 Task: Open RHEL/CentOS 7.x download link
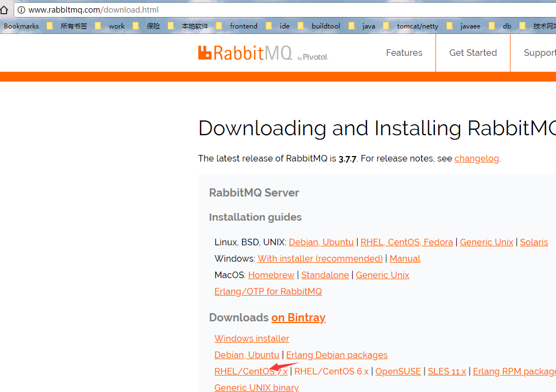251,371
